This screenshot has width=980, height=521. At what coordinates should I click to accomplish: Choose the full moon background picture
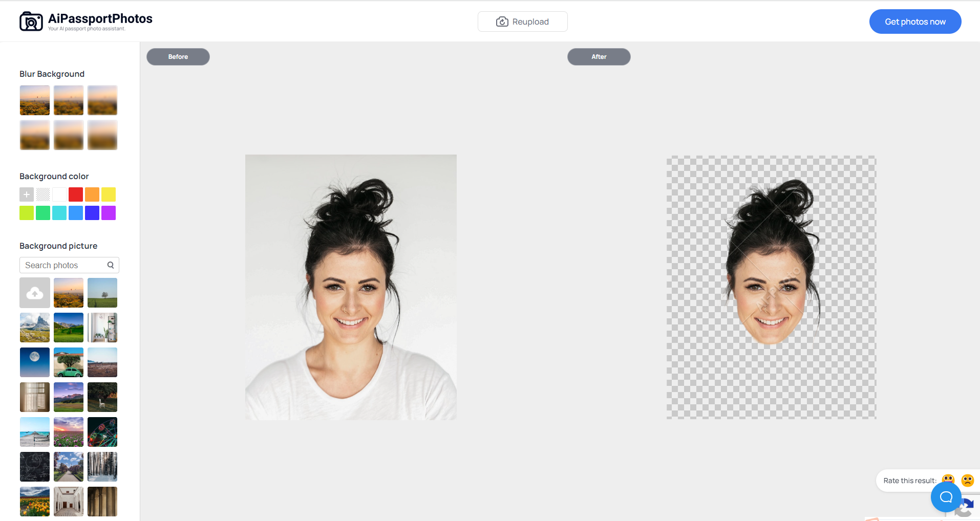pyautogui.click(x=34, y=362)
